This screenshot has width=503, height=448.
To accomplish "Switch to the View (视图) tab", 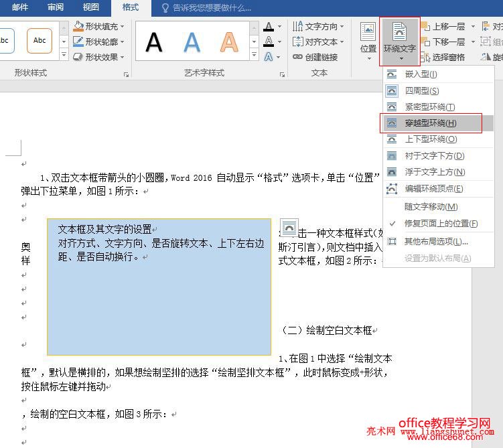I will [90, 7].
